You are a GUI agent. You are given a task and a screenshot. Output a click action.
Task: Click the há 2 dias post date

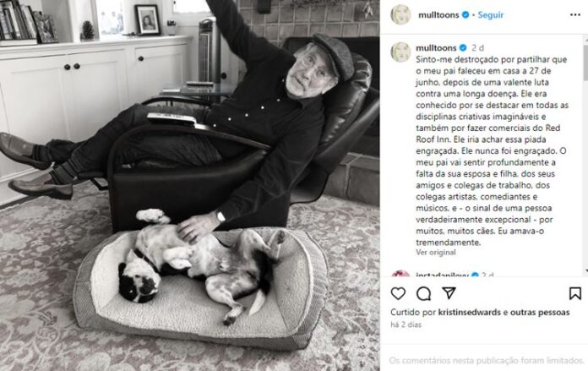point(406,325)
